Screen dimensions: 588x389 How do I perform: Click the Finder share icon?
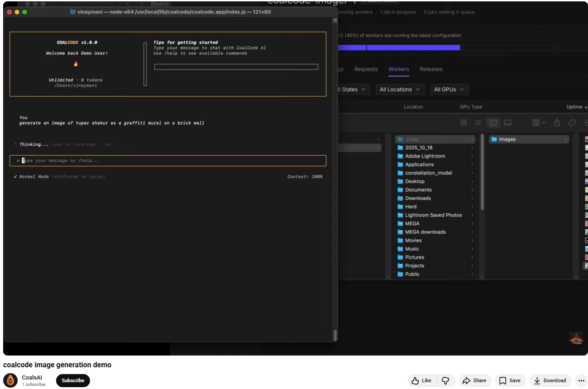(557, 123)
